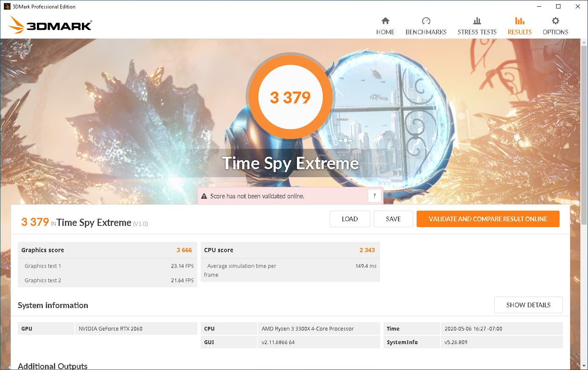Click the 3 379 score circle
Image resolution: width=588 pixels, height=370 pixels.
290,97
